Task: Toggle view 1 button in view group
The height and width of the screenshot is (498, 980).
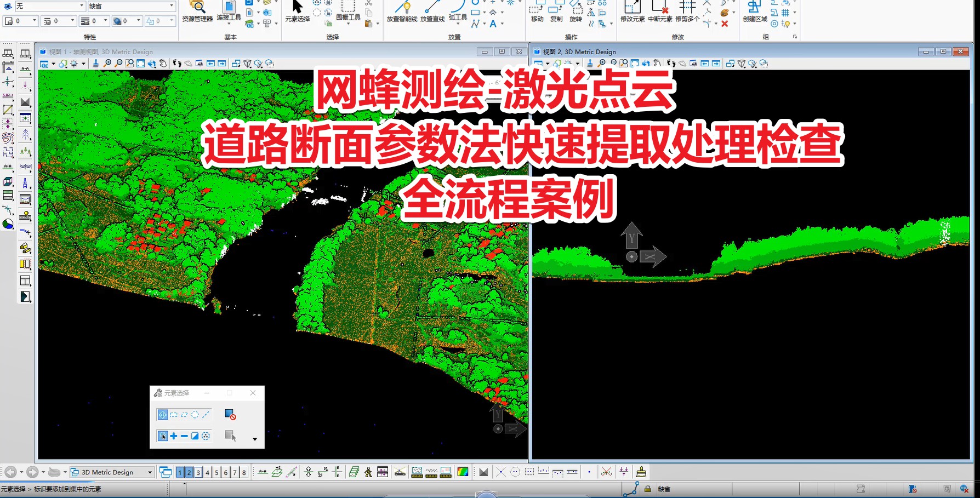Action: point(180,472)
